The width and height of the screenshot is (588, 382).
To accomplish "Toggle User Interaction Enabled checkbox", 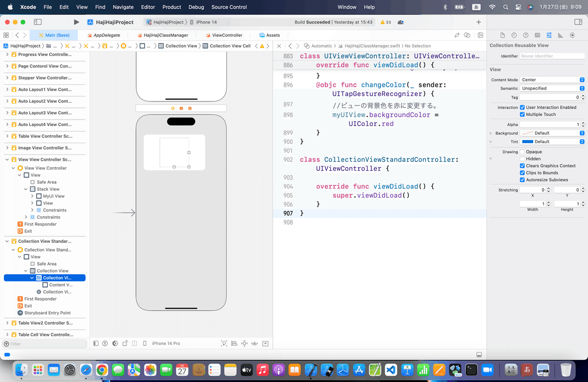I will pos(522,107).
